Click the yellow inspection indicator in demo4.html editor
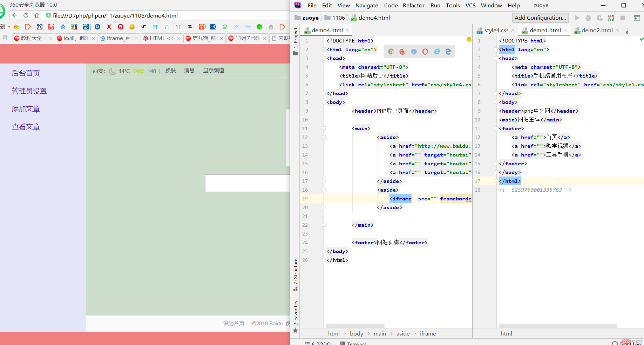 (x=469, y=39)
